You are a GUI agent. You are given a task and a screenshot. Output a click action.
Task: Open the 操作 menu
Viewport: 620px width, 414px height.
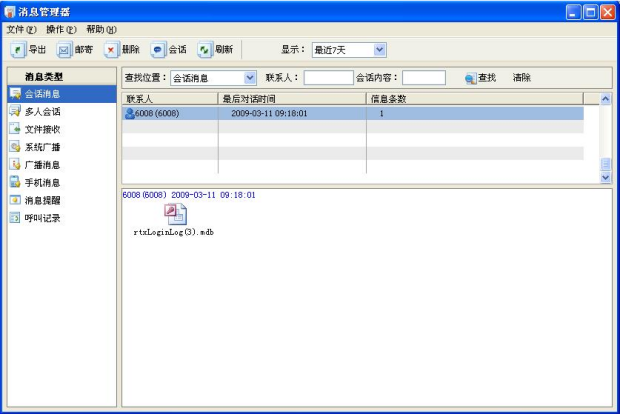(x=61, y=30)
